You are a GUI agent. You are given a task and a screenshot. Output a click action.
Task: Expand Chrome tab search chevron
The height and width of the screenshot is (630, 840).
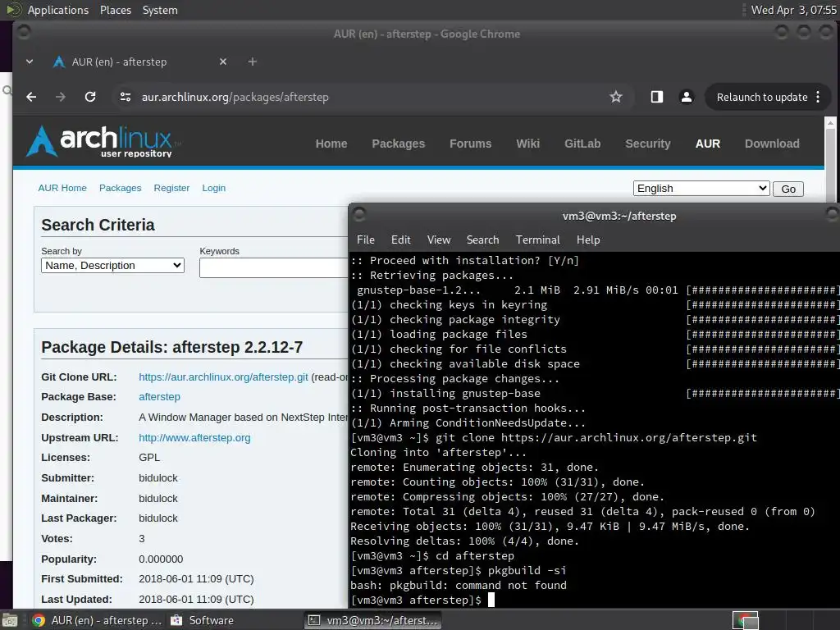[30, 62]
